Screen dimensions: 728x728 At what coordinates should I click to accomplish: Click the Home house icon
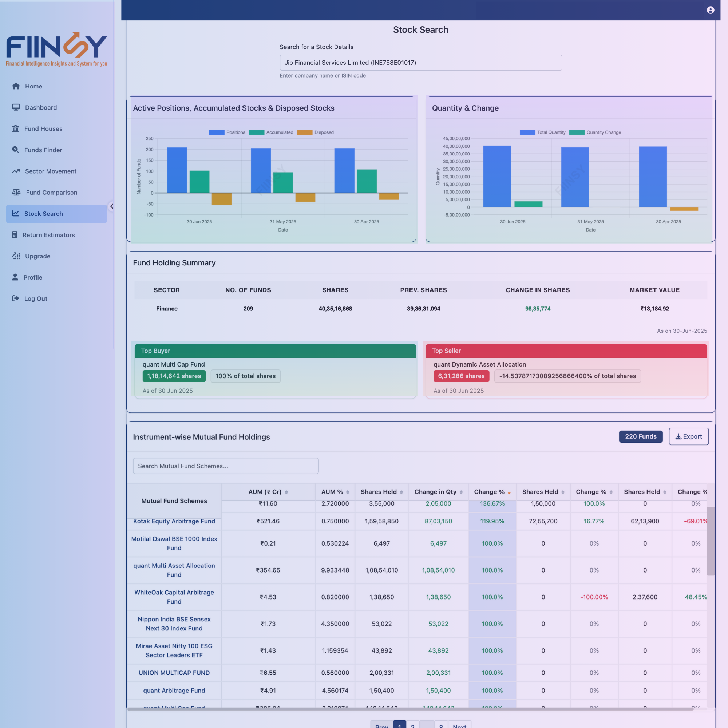coord(16,86)
